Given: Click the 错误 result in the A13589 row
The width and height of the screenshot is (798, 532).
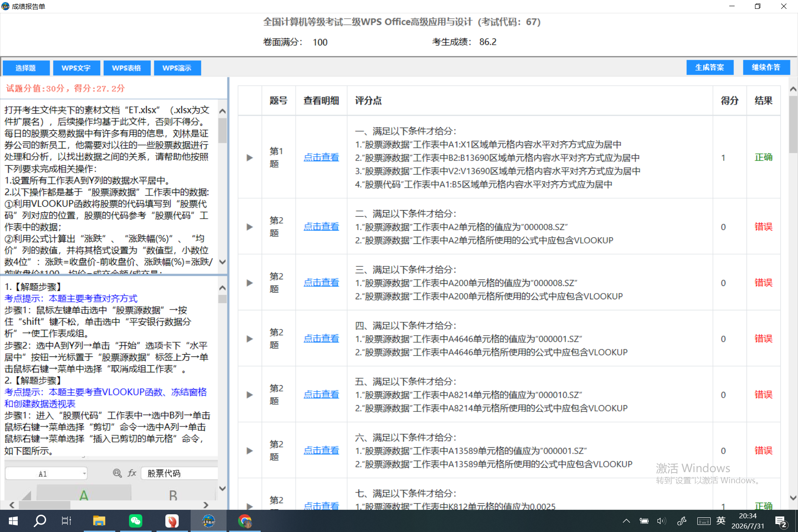Looking at the screenshot, I should coord(763,450).
